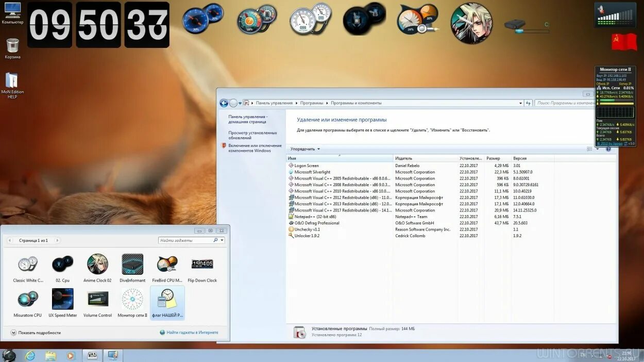Open Windows Media Player from the taskbar

71,355
